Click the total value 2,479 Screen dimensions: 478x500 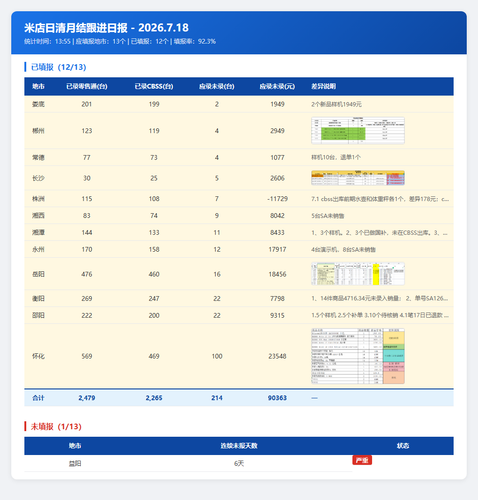point(87,398)
